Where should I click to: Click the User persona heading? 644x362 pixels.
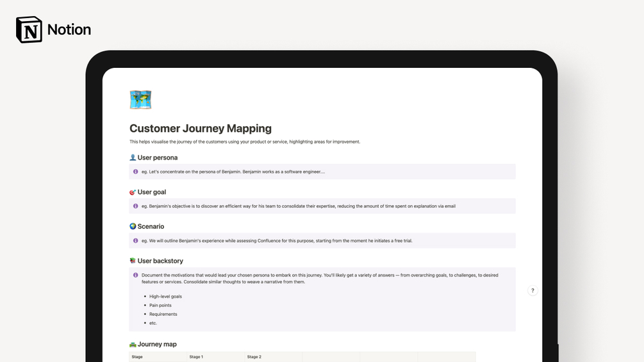157,158
